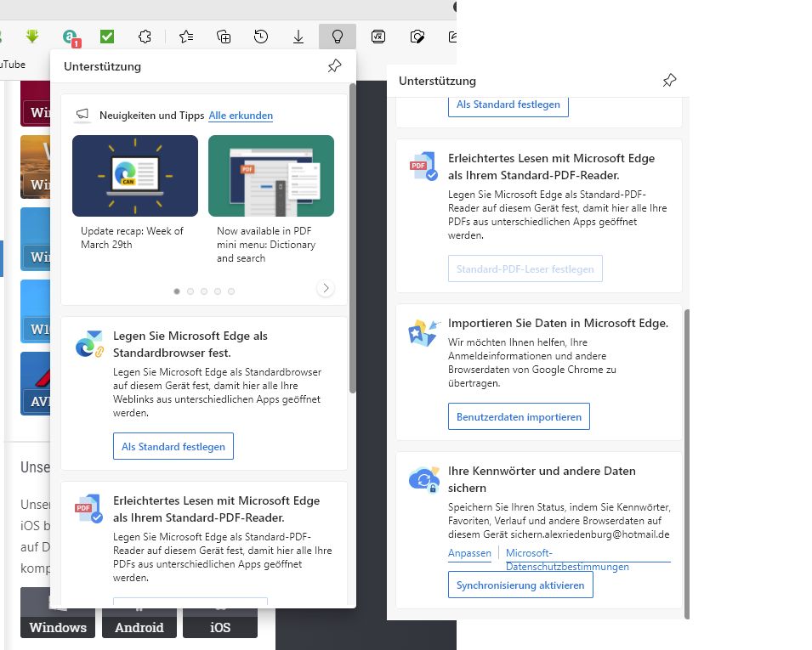Open the PDF mini menu tip thumbnail
The height and width of the screenshot is (650, 812).
pos(271,176)
